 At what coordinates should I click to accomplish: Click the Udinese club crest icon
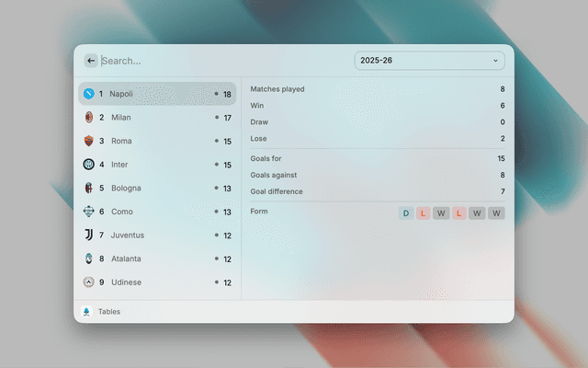89,282
